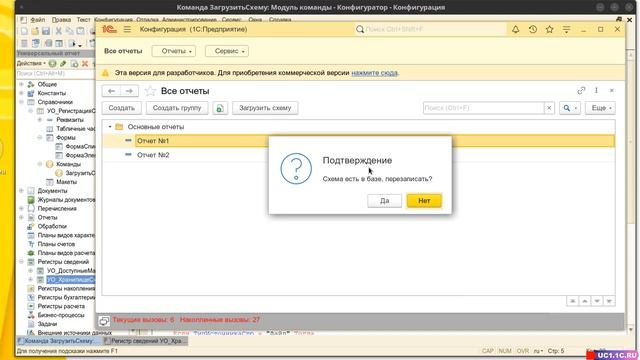The width and height of the screenshot is (640, 360).
Task: Select Макеты under УО_Регистрация
Action: pyautogui.click(x=66, y=182)
